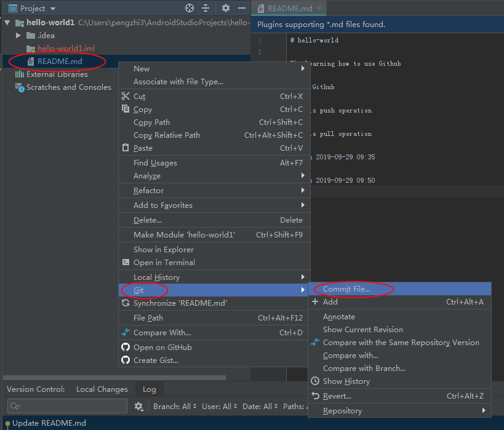This screenshot has width=504, height=430.
Task: Open the Refactor submenu
Action: click(214, 191)
